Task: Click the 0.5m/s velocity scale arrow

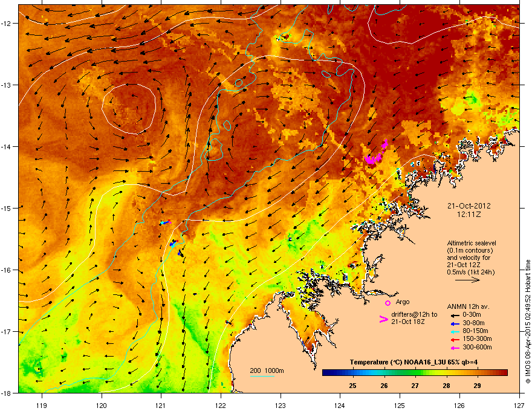Action: tap(467, 280)
